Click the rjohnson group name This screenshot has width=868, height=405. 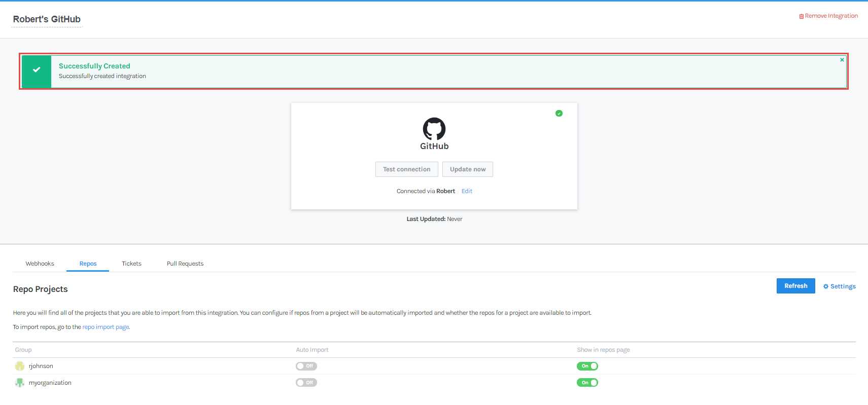tap(41, 366)
